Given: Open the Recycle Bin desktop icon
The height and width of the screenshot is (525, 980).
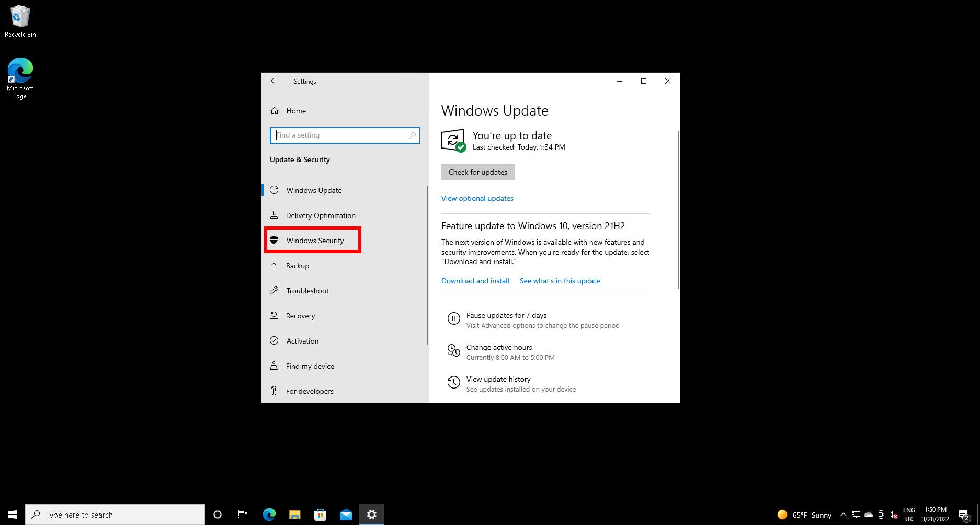Looking at the screenshot, I should (20, 21).
